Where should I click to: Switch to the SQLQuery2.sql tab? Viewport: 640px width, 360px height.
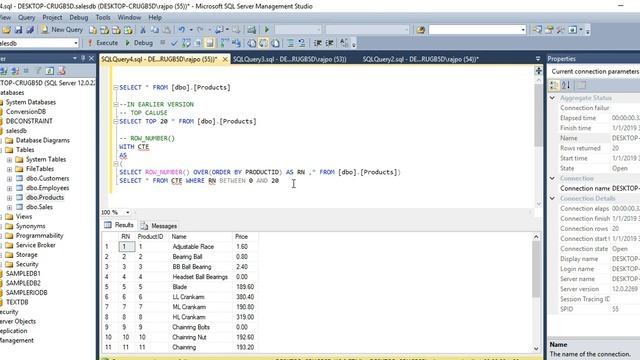[x=420, y=59]
